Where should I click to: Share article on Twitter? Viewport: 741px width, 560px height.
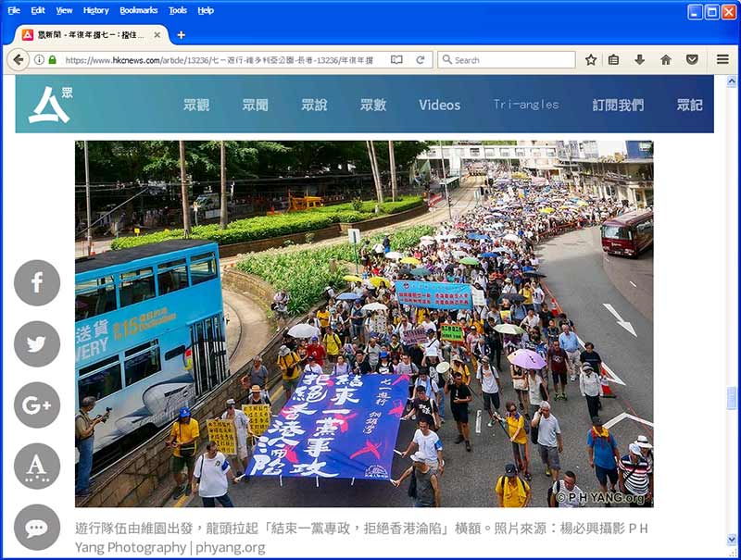[37, 343]
